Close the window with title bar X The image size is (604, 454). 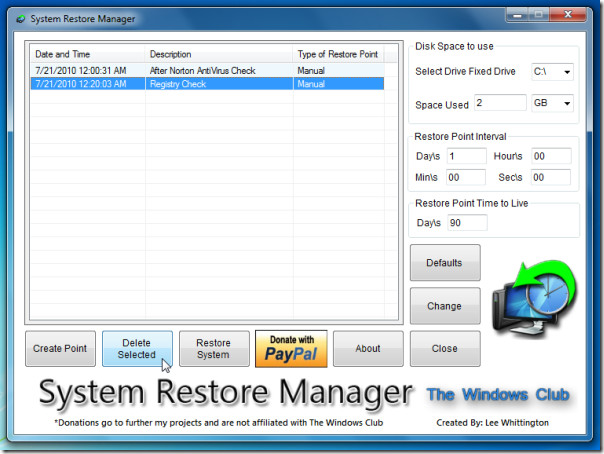pos(568,15)
